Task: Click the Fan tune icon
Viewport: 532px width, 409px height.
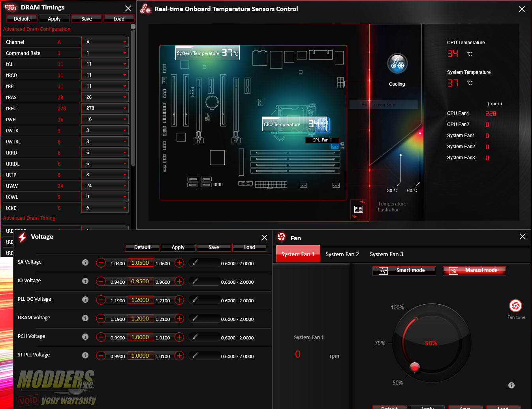Action: point(516,305)
